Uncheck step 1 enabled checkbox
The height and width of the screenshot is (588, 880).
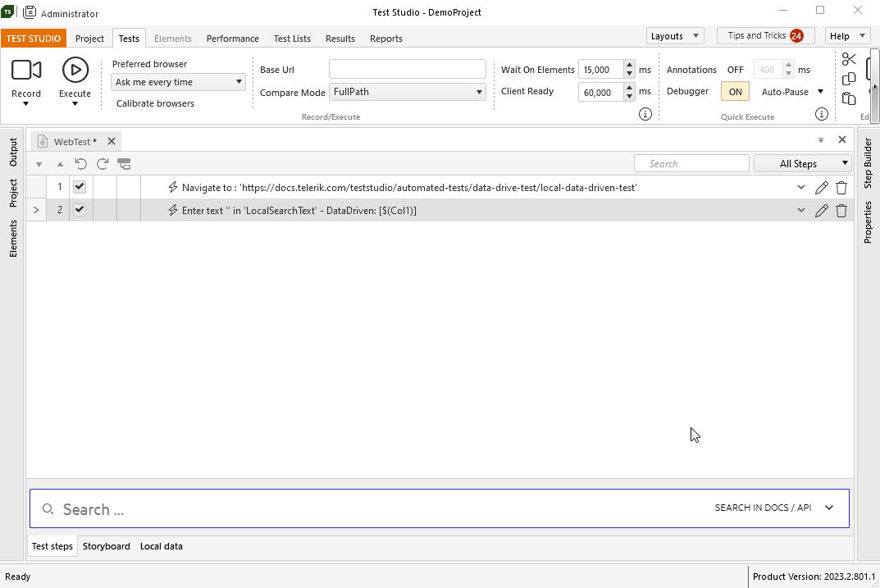80,187
